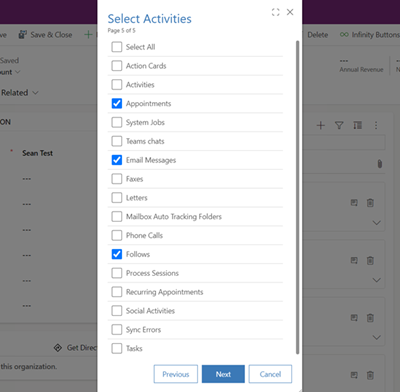This screenshot has width=400, height=392.
Task: Click the Get Directions diamond icon
Action: pos(58,348)
